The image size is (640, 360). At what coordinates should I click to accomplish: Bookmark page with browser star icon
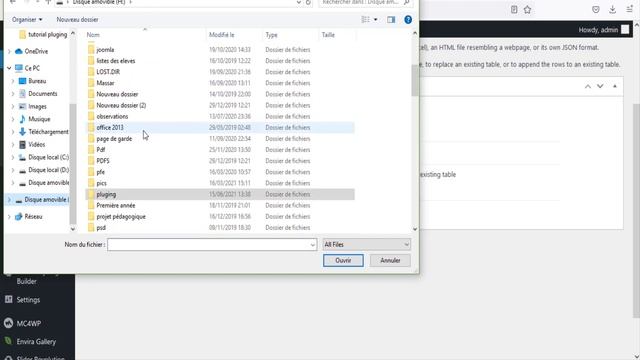click(x=527, y=10)
